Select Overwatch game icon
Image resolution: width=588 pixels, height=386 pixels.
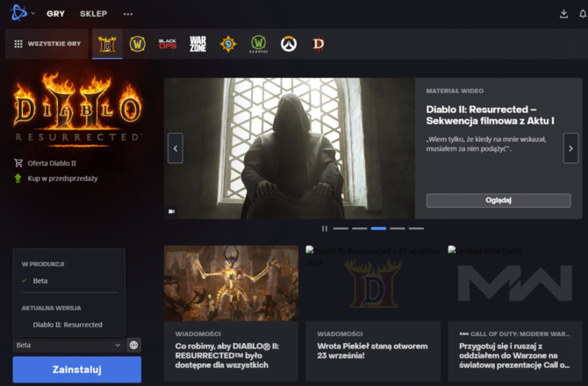(x=289, y=44)
